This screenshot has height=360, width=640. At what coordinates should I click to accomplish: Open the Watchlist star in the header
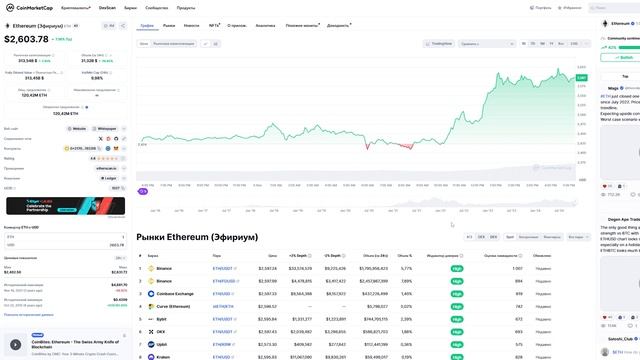tap(560, 8)
